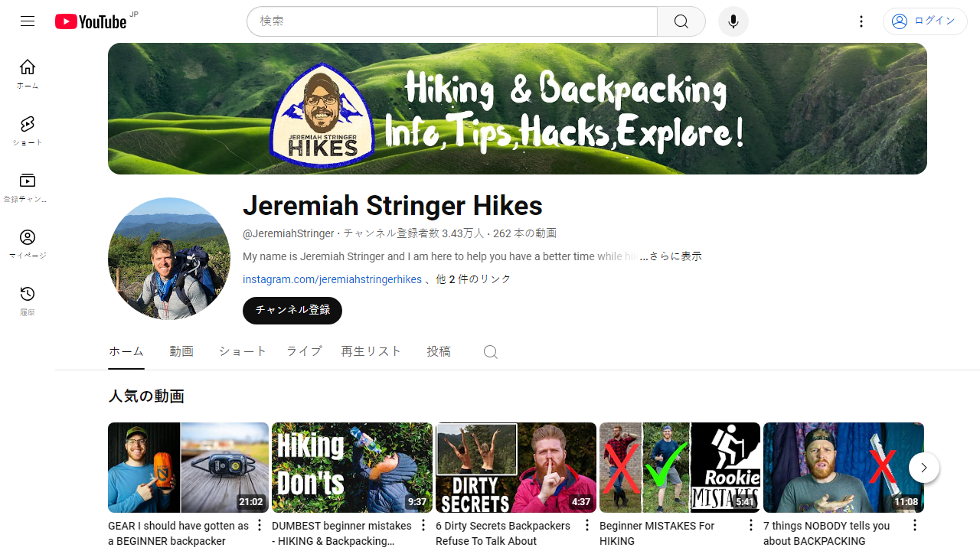Screen dimensions: 980x551
Task: Open options for Beginner MISTAKES For HIKING video
Action: click(750, 525)
